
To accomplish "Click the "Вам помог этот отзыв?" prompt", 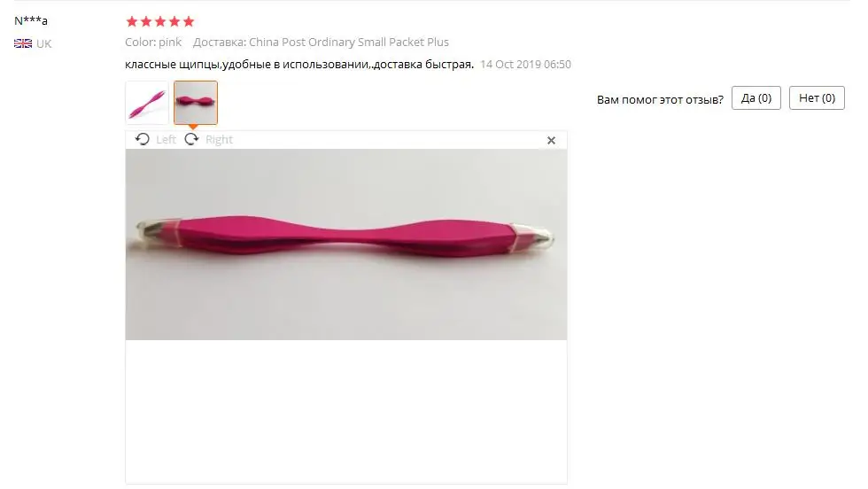I will coord(660,100).
